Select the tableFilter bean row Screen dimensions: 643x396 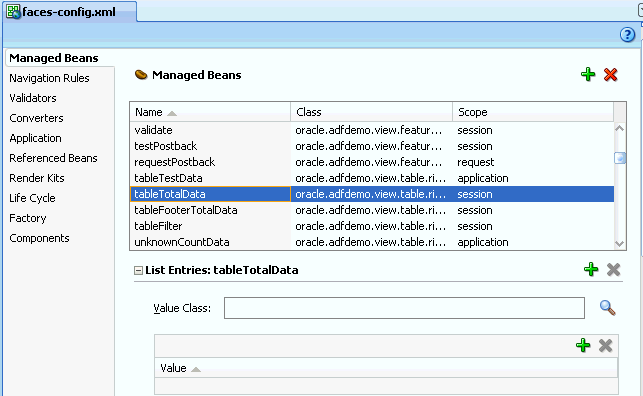tap(372, 226)
